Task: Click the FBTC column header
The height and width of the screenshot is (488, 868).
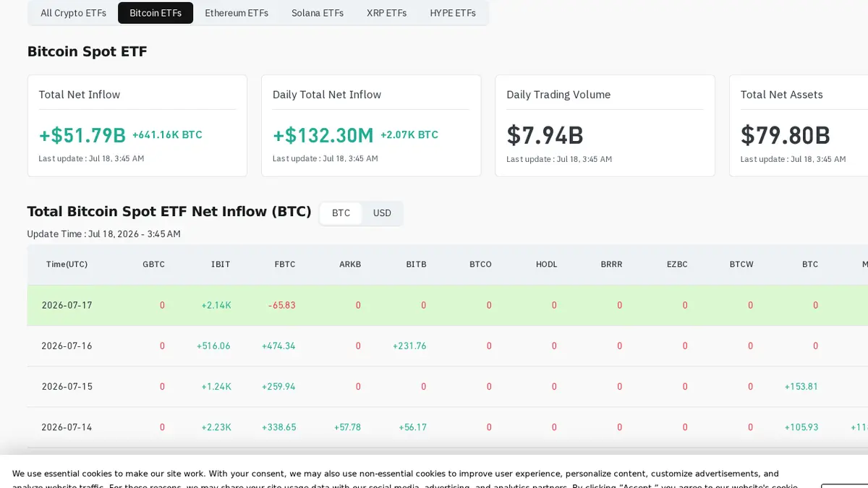Action: 285,265
